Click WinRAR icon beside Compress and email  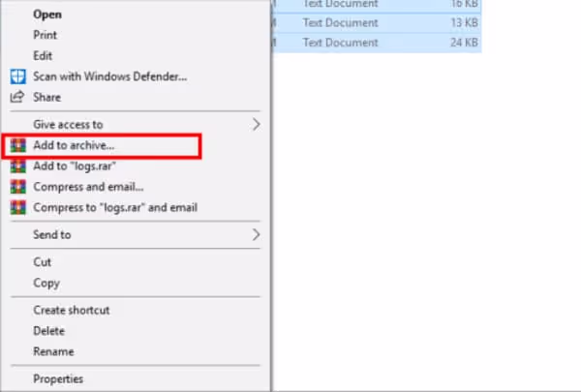click(x=18, y=187)
